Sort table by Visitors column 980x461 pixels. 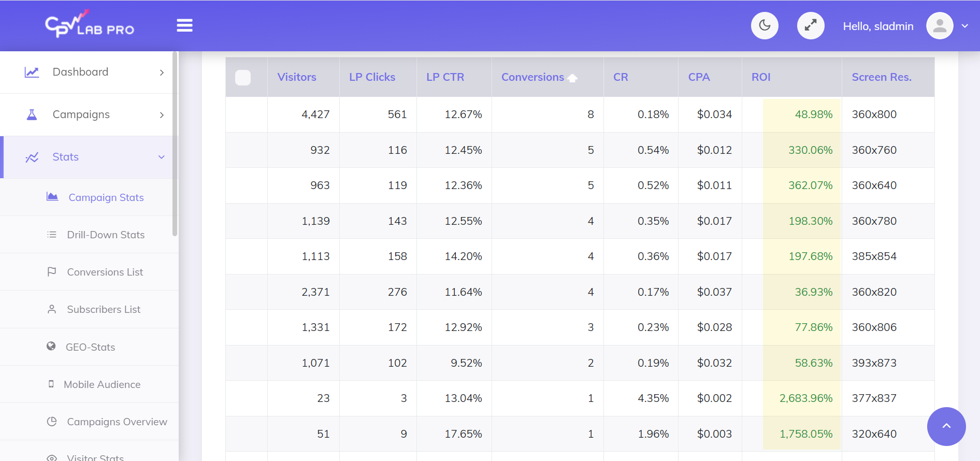point(297,77)
